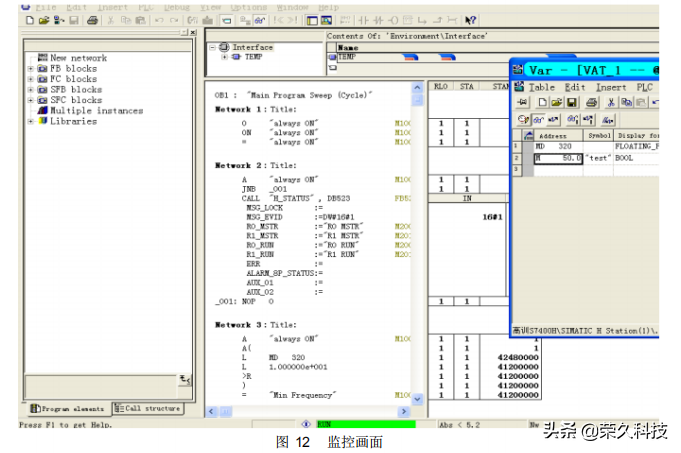Open the Insert menu in VAT window
This screenshot has height=453, width=681.
(612, 87)
